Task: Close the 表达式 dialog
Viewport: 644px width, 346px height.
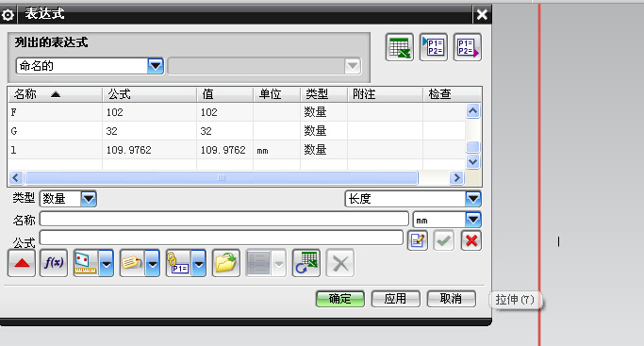Action: click(x=482, y=15)
